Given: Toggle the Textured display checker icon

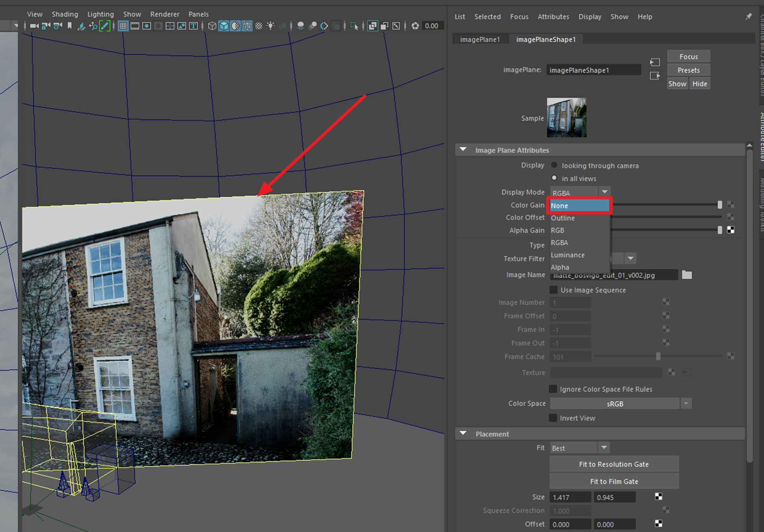Looking at the screenshot, I should tap(259, 26).
